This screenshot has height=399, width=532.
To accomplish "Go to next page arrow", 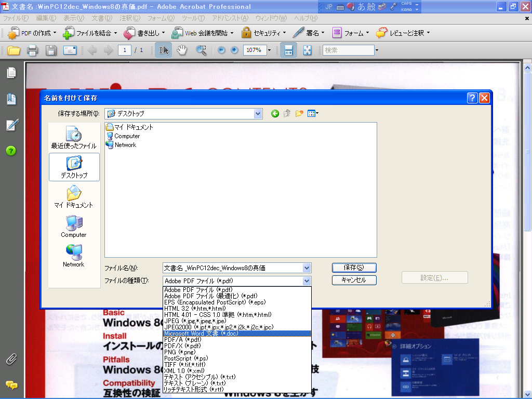I will [108, 50].
